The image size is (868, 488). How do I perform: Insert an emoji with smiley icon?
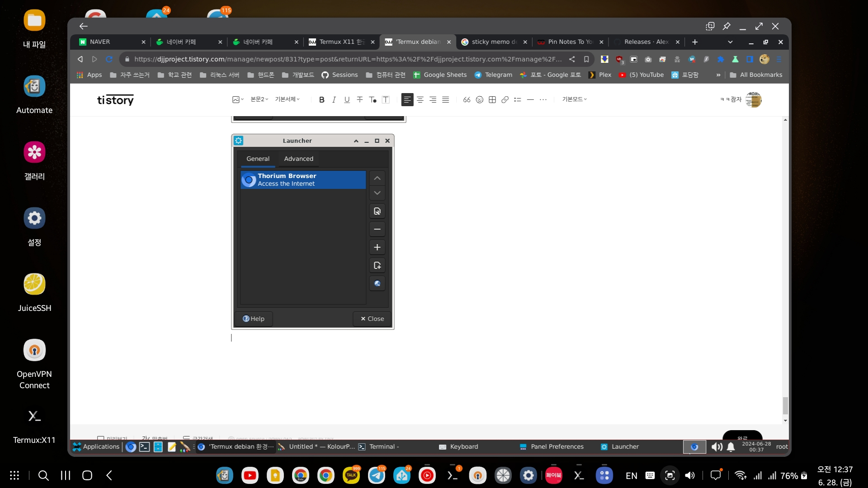tap(480, 99)
